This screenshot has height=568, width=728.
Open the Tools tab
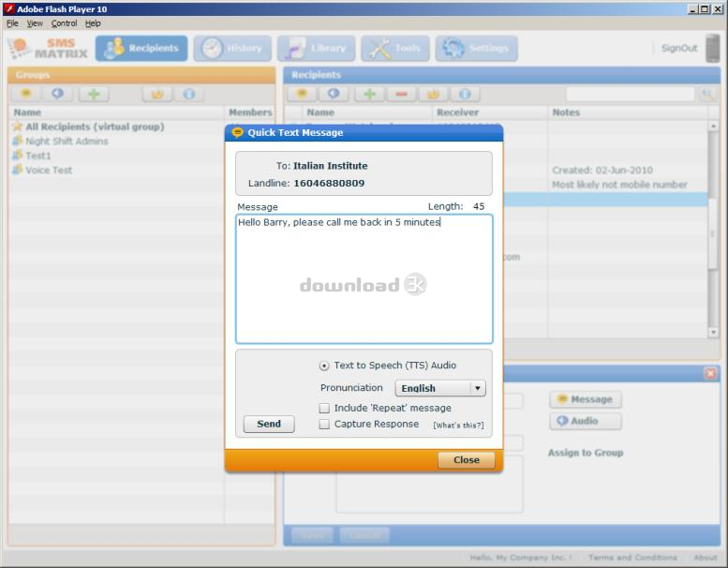(395, 48)
